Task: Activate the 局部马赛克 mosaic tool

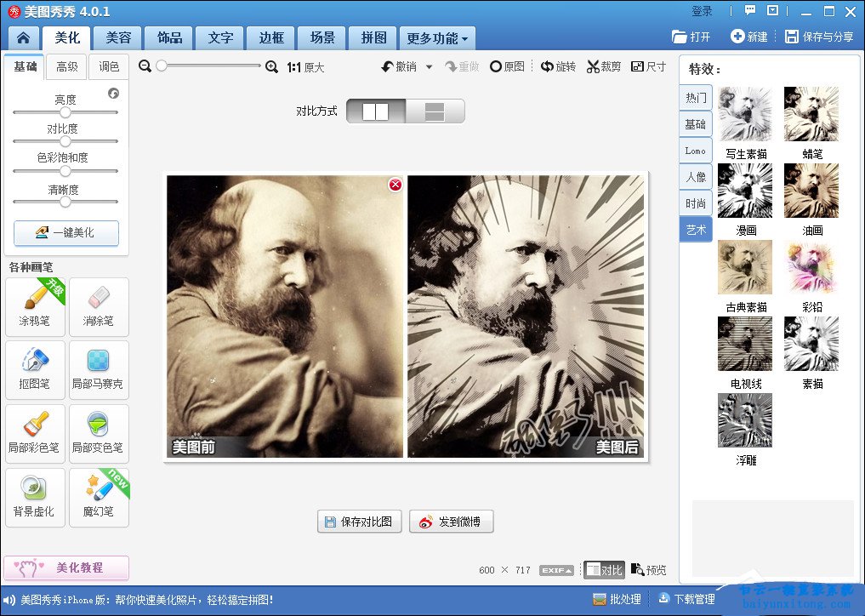Action: [99, 370]
